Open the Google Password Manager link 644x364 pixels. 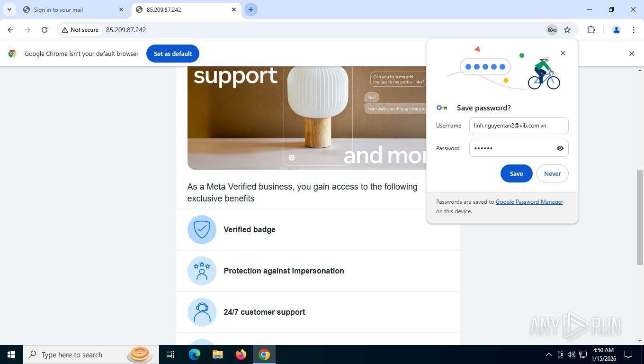pyautogui.click(x=529, y=202)
